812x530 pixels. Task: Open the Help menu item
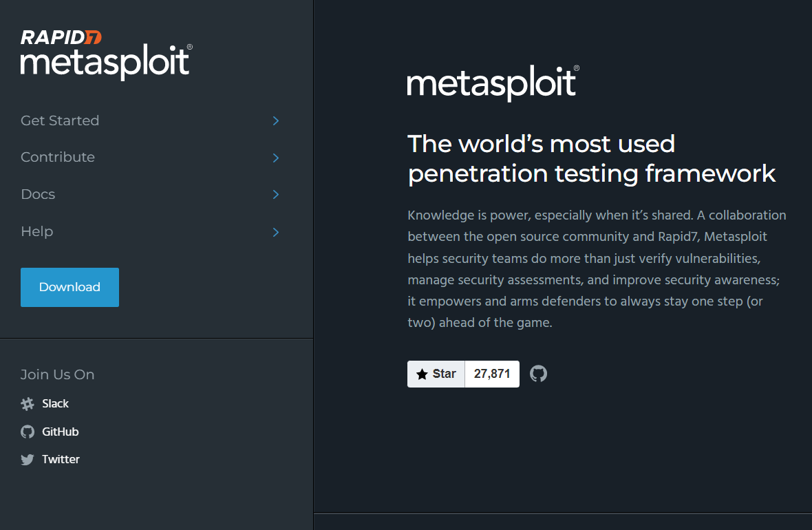tap(36, 231)
